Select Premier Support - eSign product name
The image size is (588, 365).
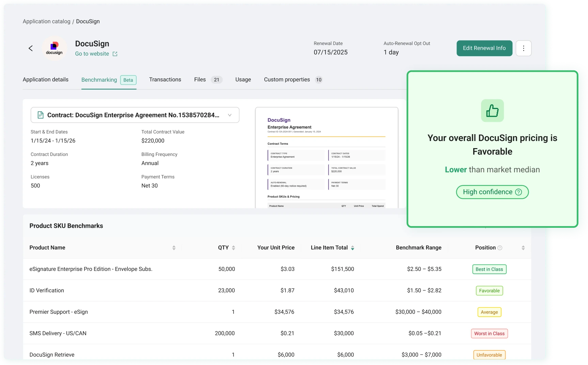pyautogui.click(x=59, y=312)
